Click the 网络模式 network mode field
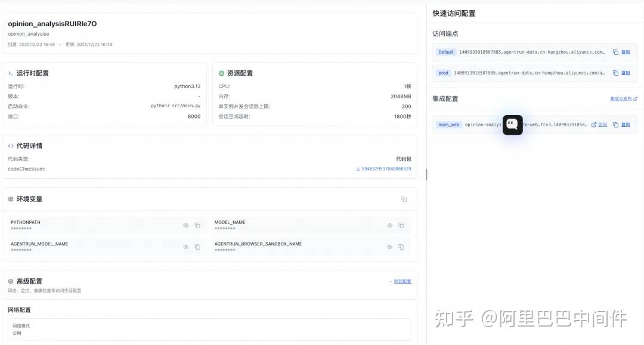 point(209,330)
